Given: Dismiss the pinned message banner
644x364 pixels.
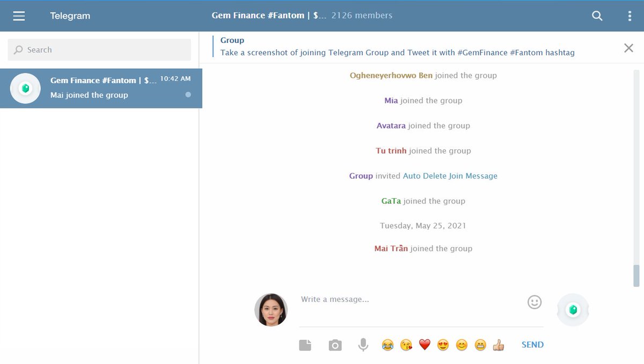Looking at the screenshot, I should pos(628,48).
